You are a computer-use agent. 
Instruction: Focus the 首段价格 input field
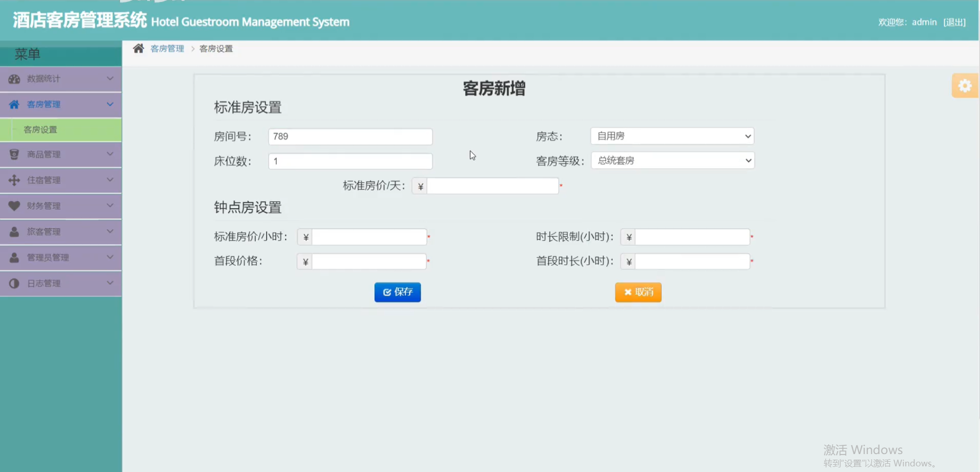(x=369, y=262)
